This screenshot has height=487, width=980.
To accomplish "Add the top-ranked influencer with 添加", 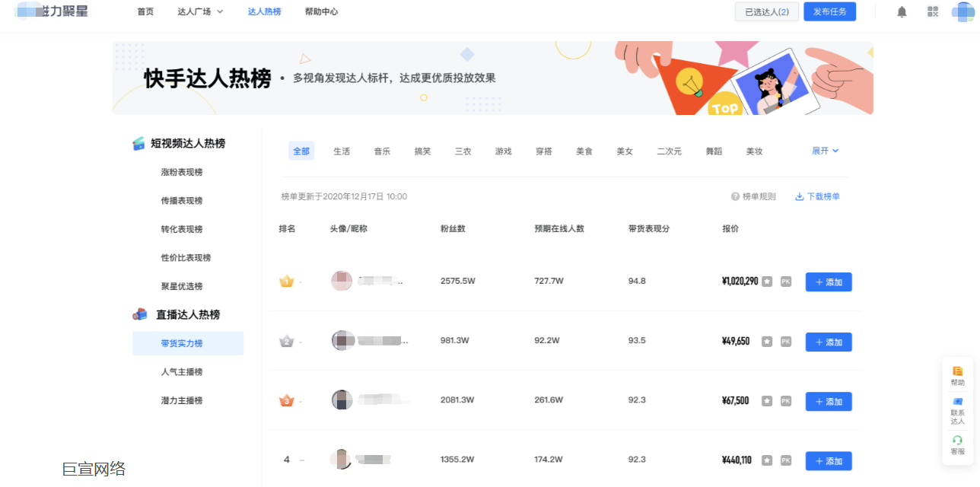I will coord(828,282).
